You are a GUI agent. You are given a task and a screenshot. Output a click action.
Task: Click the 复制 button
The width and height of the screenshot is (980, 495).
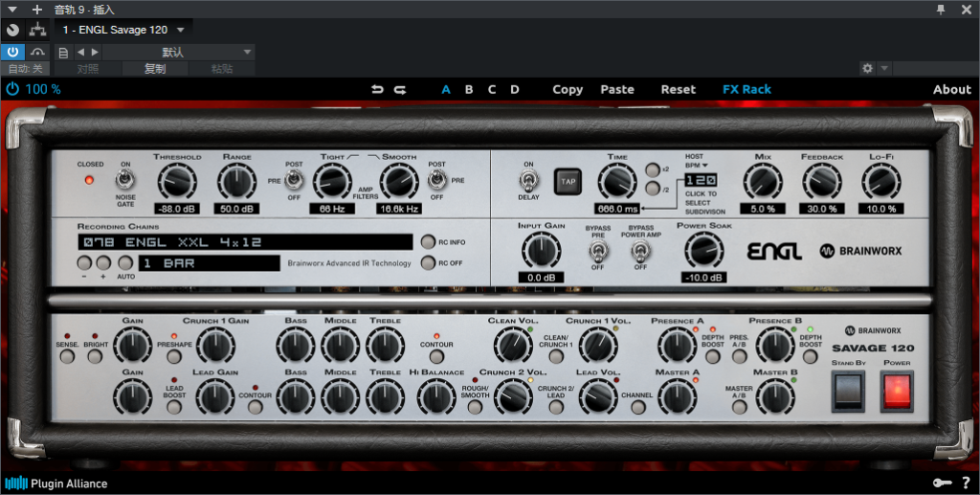tap(155, 69)
